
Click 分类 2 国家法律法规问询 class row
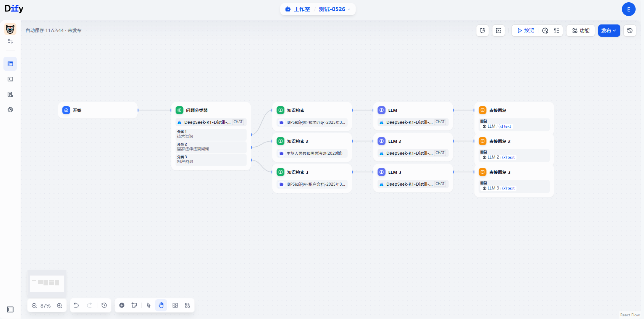pyautogui.click(x=211, y=147)
